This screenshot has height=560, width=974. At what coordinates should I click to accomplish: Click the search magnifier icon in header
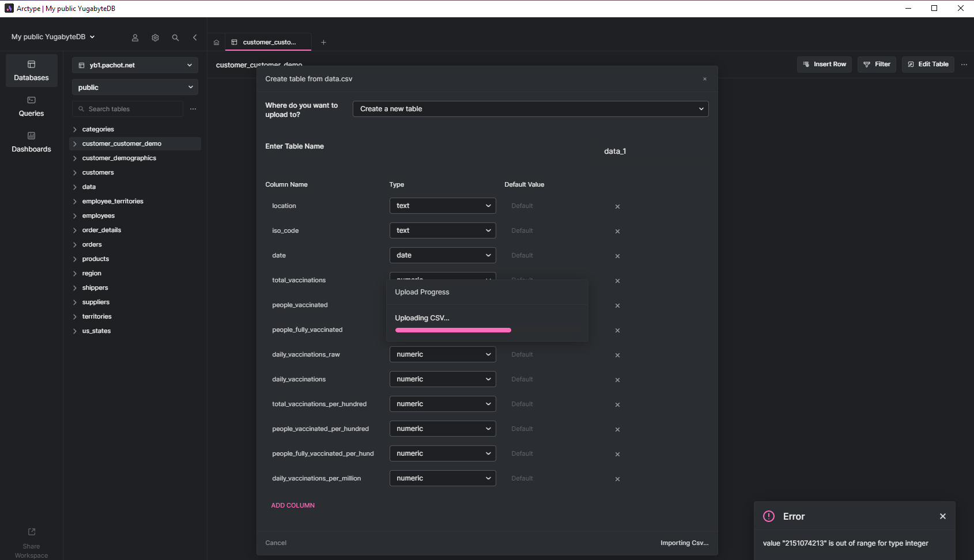(x=175, y=37)
